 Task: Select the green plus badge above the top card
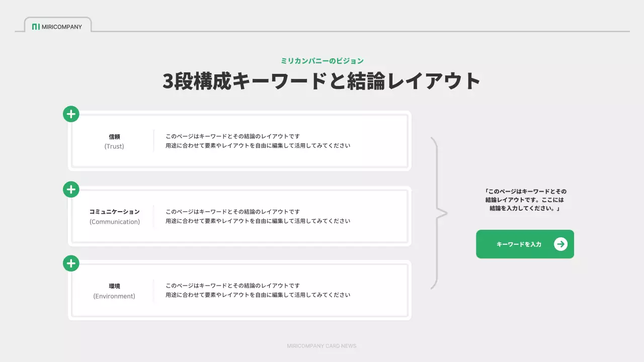(x=70, y=114)
